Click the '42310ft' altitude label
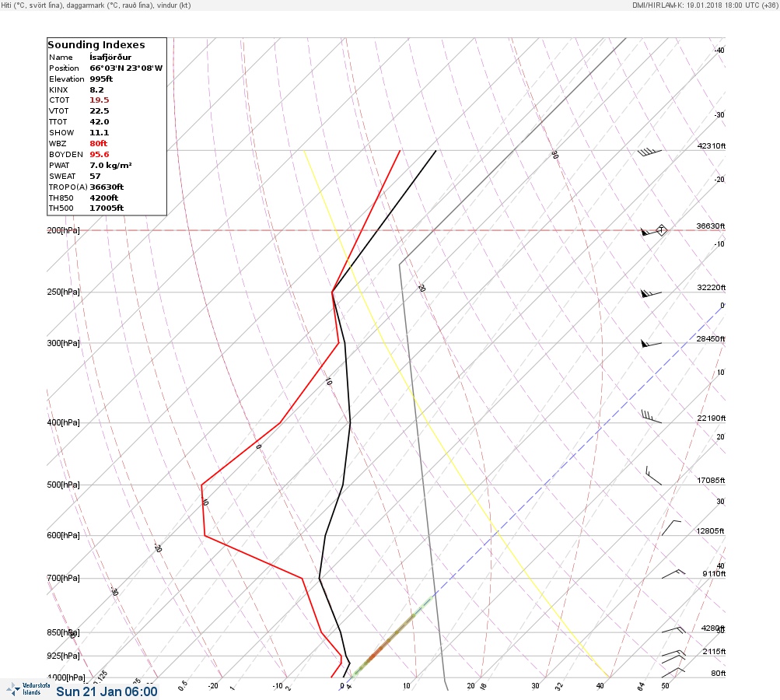Screen dimensions: 780x700 tap(712, 145)
